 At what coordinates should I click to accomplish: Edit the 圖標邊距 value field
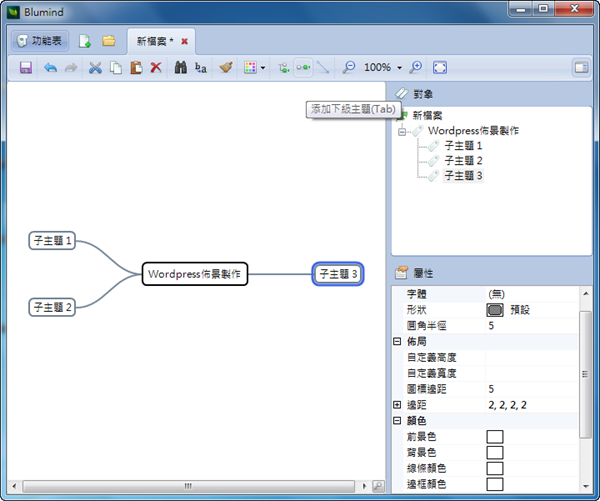pos(532,389)
